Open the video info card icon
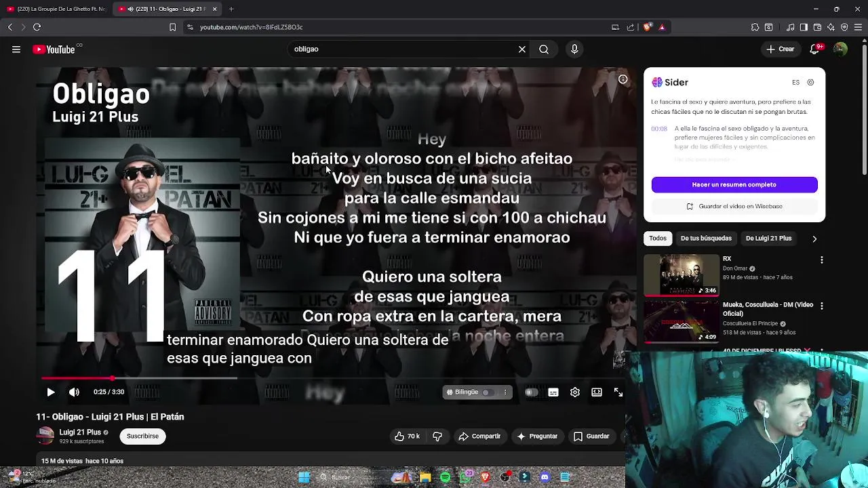868x488 pixels. tap(623, 79)
